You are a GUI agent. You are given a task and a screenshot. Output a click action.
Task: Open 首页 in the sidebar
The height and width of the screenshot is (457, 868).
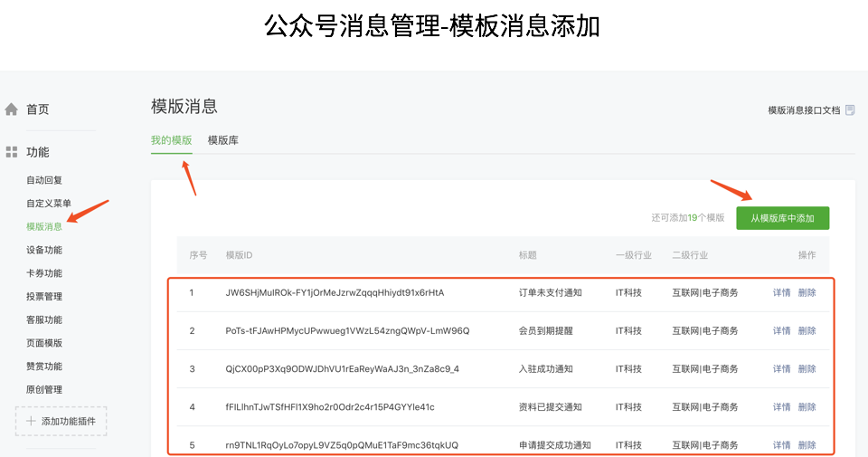coord(38,109)
